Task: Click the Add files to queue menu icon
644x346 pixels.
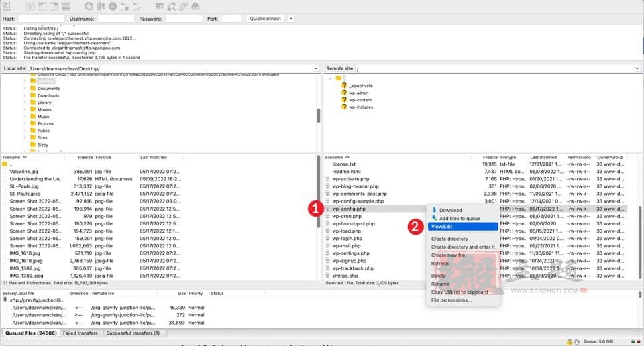Action: coord(434,218)
